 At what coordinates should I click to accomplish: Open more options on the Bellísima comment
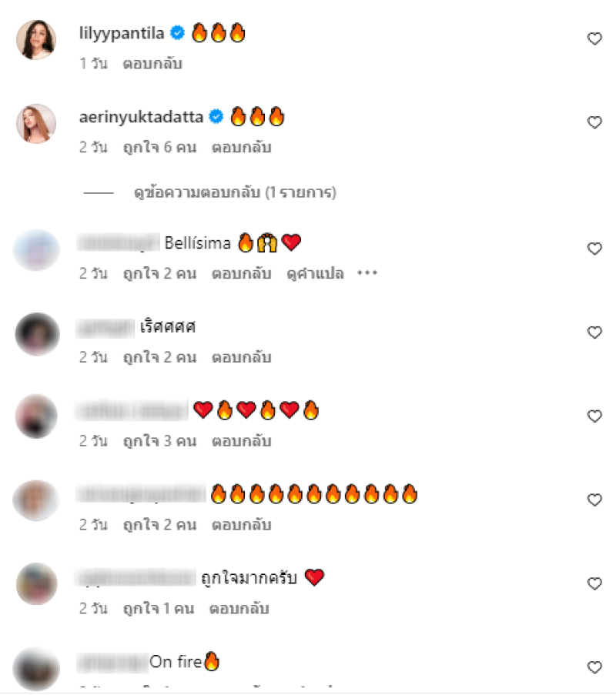coord(367,273)
